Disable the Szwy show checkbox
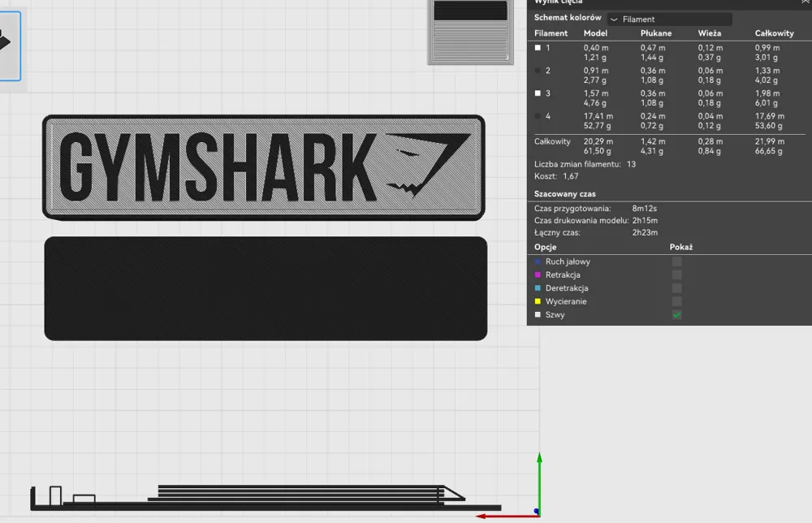Screen dimensions: 812x523 click(676, 314)
